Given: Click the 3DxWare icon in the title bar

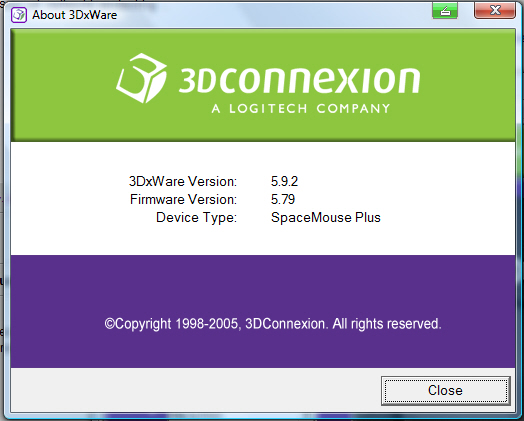Looking at the screenshot, I should pyautogui.click(x=19, y=15).
